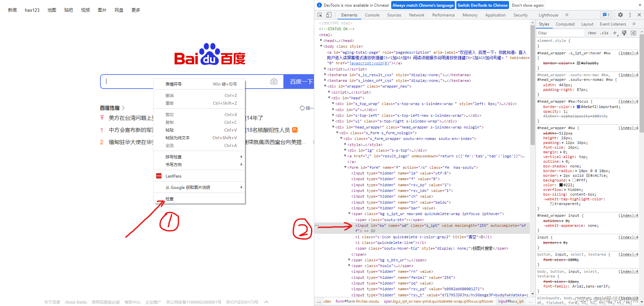Click About Baidu footer link
The width and height of the screenshot is (644, 306).
point(76,302)
